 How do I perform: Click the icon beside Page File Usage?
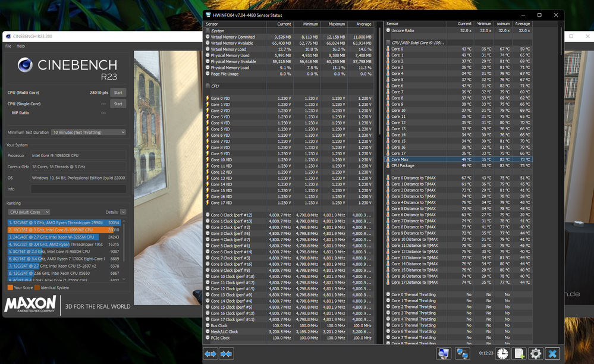tap(208, 74)
